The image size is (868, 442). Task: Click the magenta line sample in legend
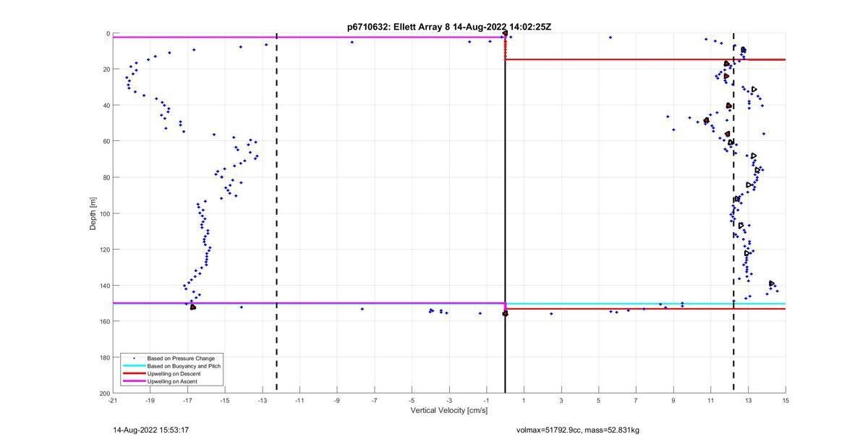[132, 381]
